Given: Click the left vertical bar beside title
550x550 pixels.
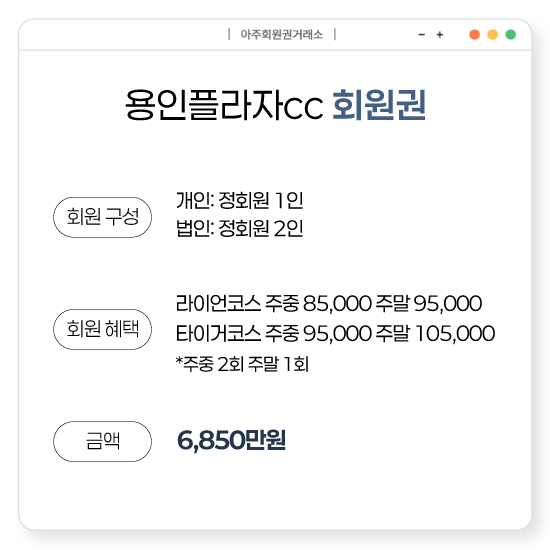Looking at the screenshot, I should point(229,34).
